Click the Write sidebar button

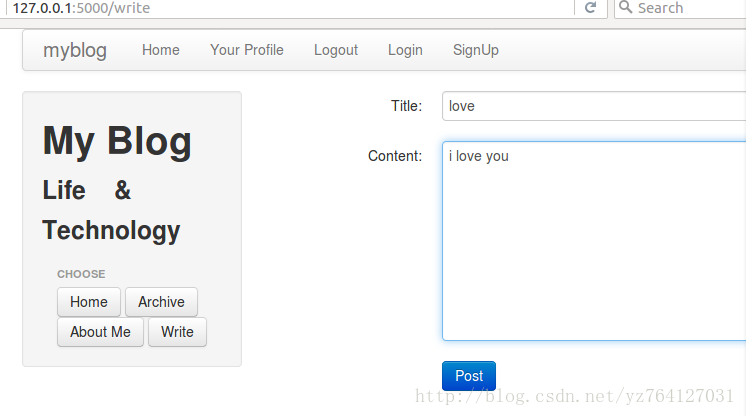177,332
